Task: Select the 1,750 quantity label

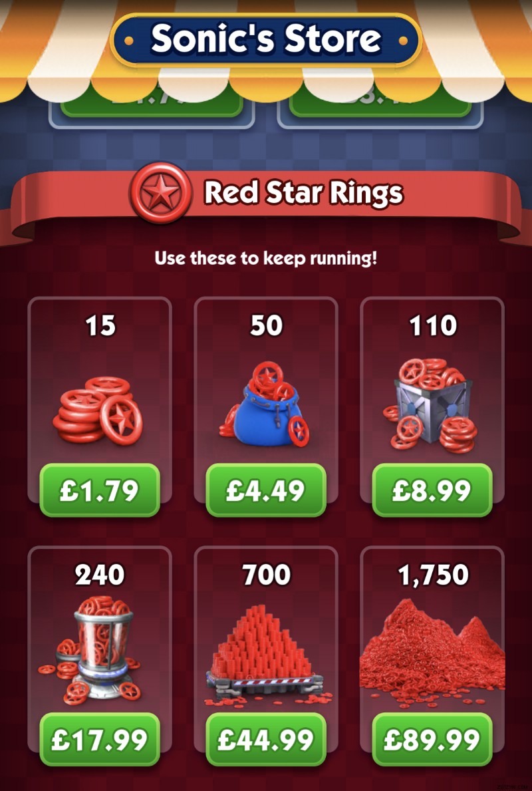Action: point(434,575)
